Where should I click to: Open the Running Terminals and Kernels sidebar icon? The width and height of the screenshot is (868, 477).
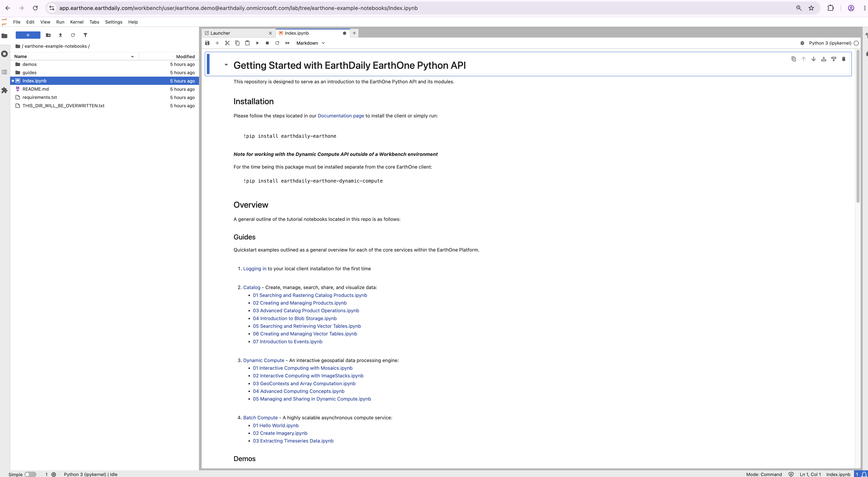[x=4, y=54]
